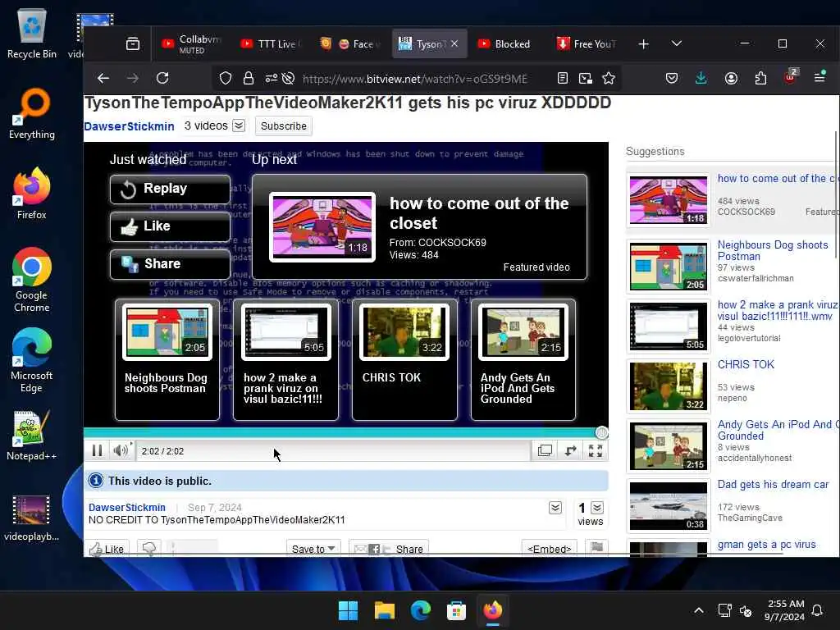Reload the page with refresh icon

pos(162,78)
